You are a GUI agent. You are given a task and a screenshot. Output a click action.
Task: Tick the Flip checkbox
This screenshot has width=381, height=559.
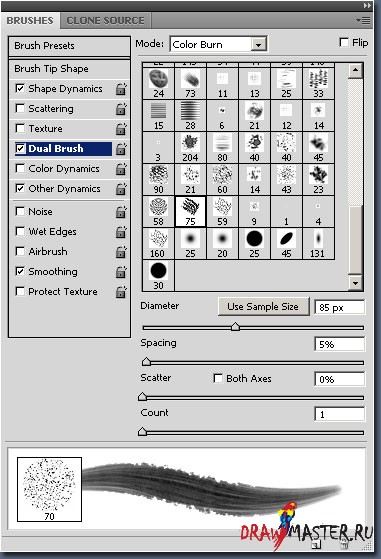[x=344, y=42]
